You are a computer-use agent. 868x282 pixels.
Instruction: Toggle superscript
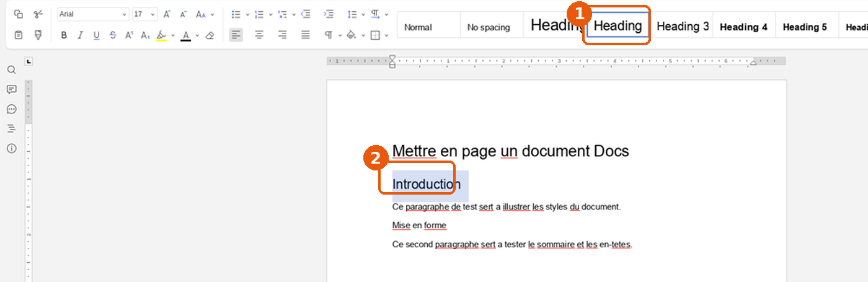129,35
